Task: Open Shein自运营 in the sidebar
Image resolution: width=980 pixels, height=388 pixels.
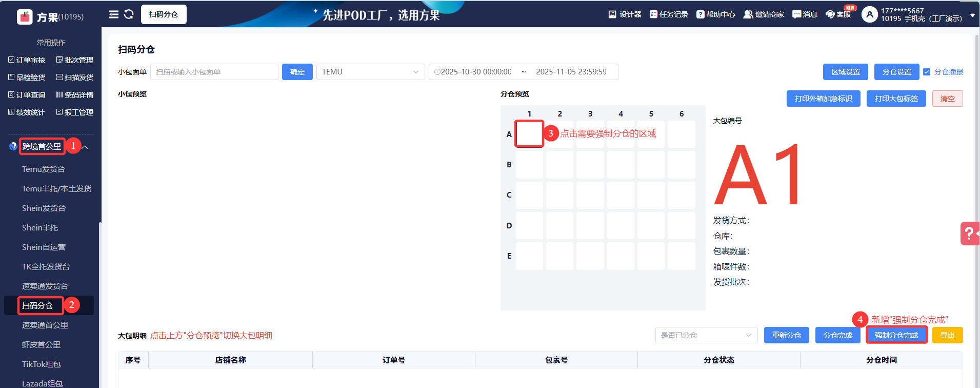Action: [x=44, y=247]
